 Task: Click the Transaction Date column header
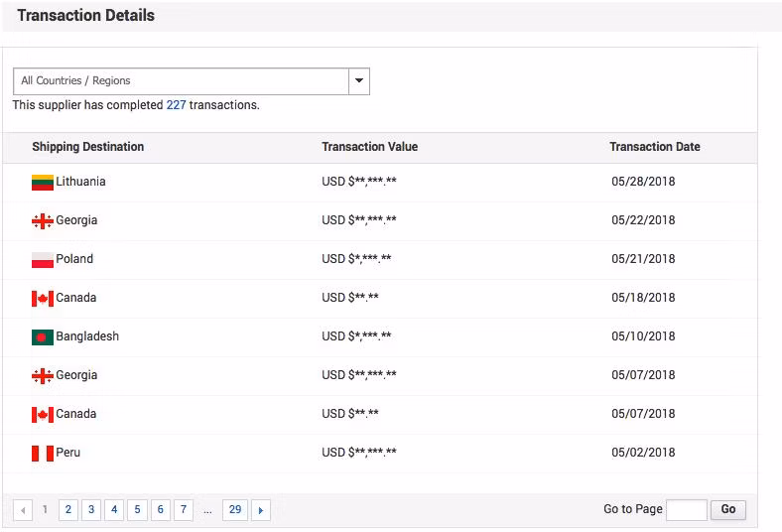[x=654, y=147]
